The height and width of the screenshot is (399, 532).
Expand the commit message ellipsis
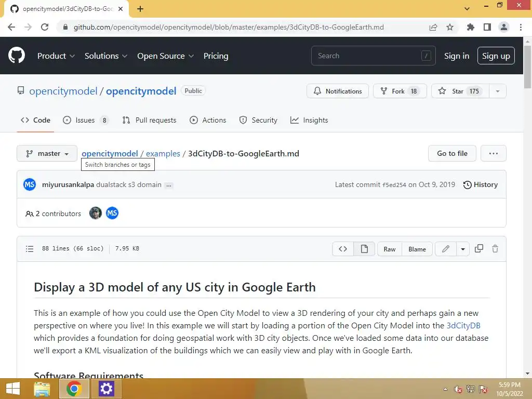[x=169, y=185]
